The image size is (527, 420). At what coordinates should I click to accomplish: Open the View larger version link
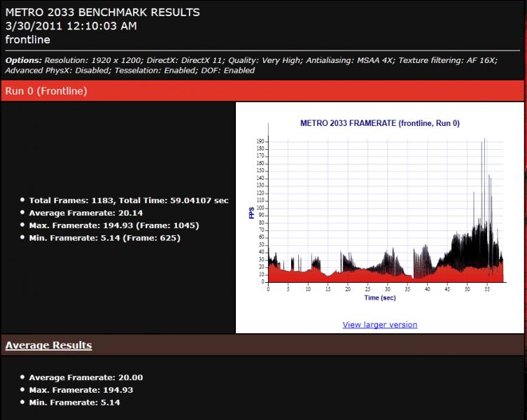(380, 325)
